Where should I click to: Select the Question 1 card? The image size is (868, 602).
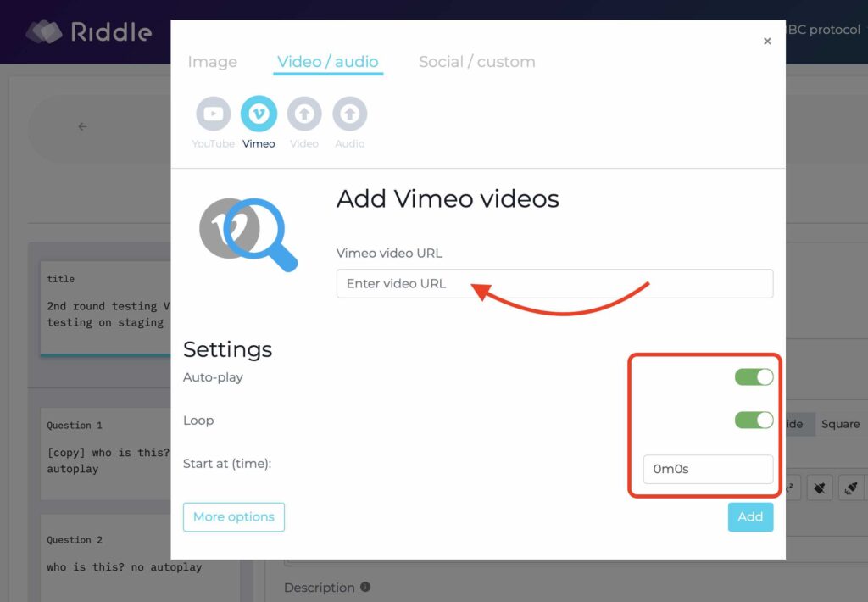coord(106,454)
